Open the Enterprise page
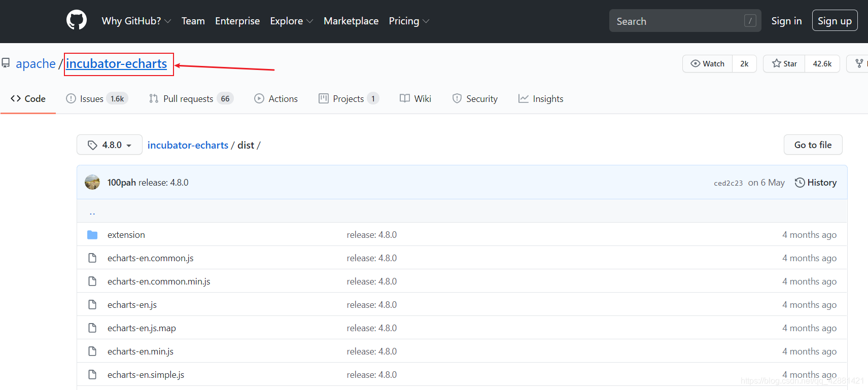This screenshot has height=390, width=868. (x=237, y=21)
